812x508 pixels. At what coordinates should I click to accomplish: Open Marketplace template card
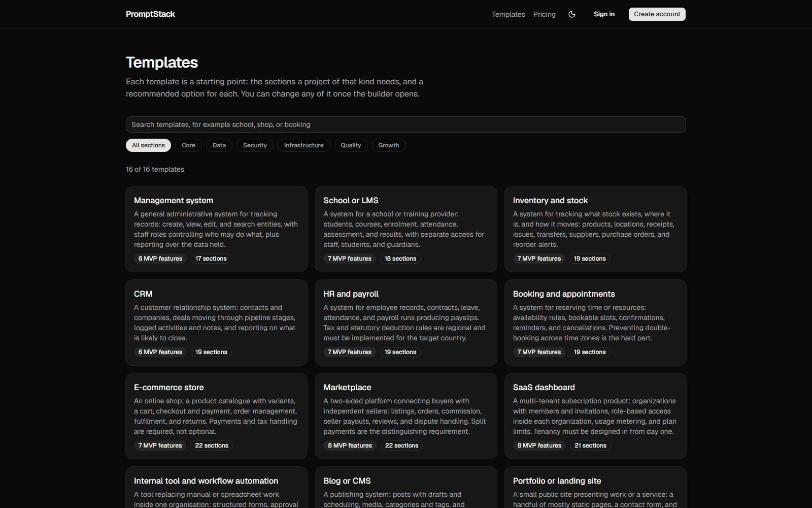406,416
